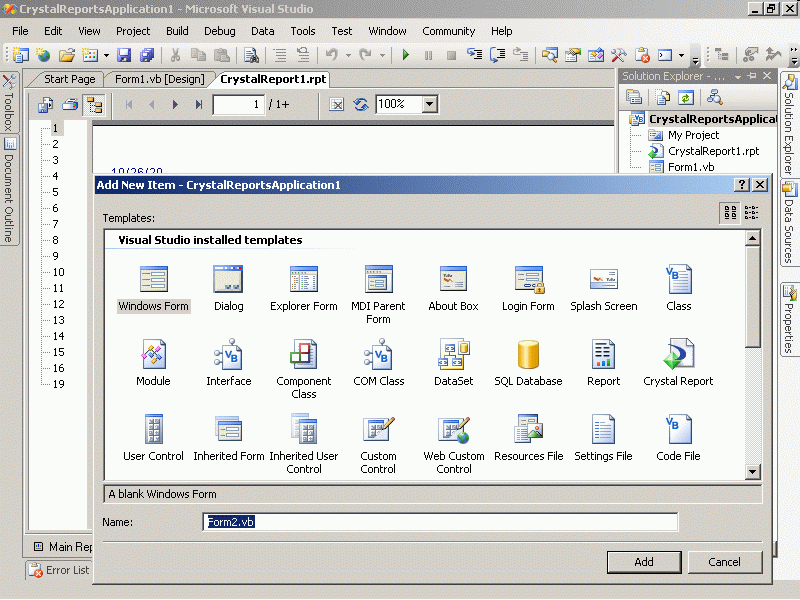
Task: Go to next report page arrow
Action: click(x=175, y=105)
